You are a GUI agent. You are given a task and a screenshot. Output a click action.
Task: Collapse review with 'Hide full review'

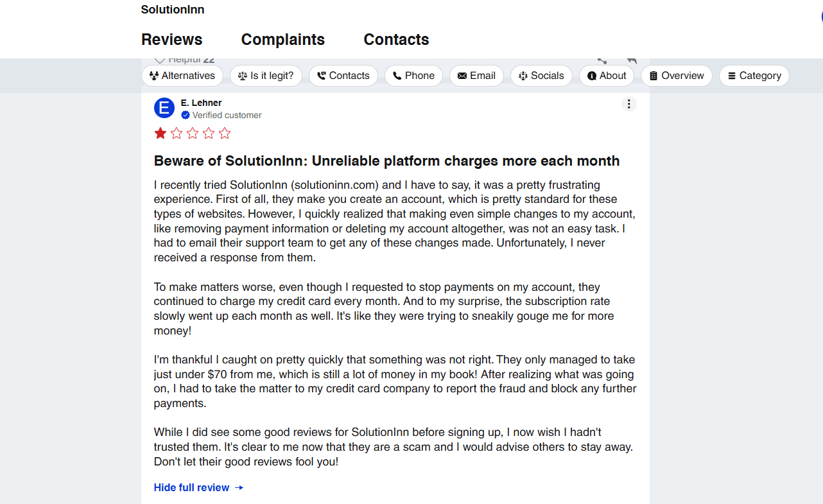point(198,488)
